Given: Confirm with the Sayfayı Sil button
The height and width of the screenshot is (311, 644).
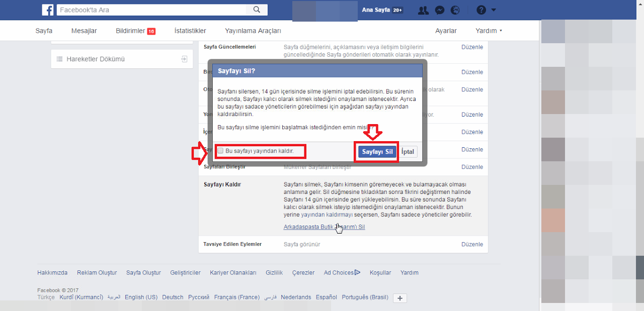Looking at the screenshot, I should click(x=377, y=152).
